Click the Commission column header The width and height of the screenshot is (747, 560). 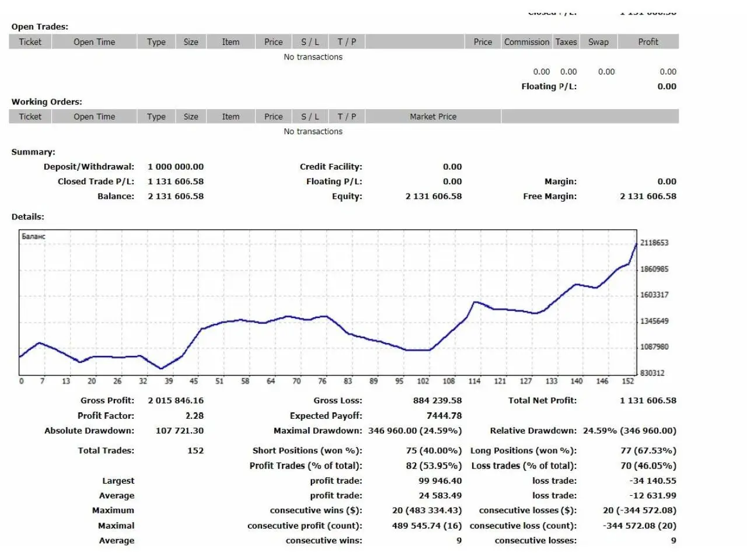coord(526,42)
